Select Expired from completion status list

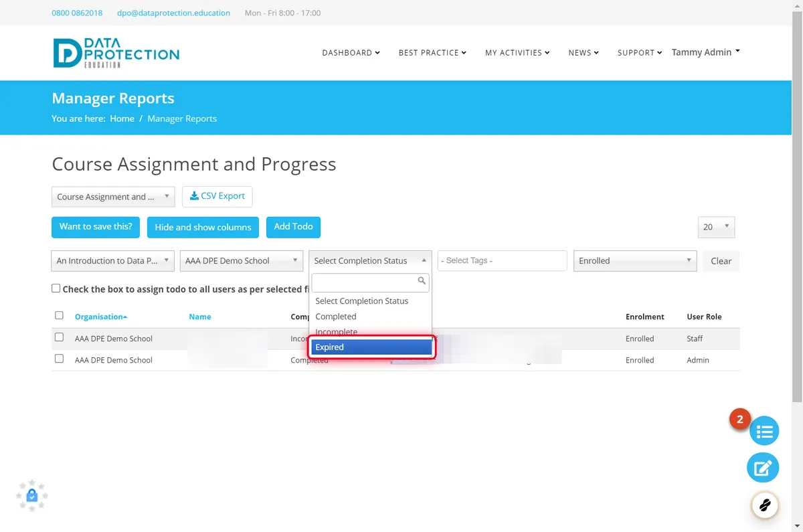[x=371, y=347]
